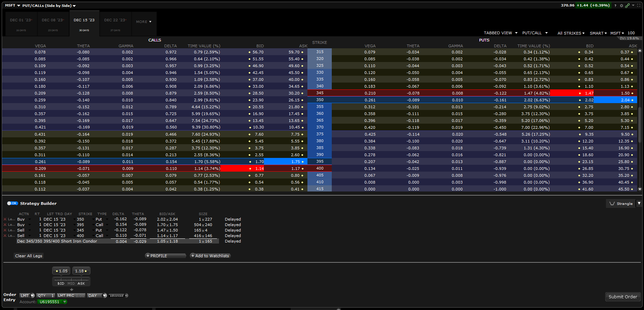Open the help question mark icon
The image size is (644, 310).
[615, 5]
